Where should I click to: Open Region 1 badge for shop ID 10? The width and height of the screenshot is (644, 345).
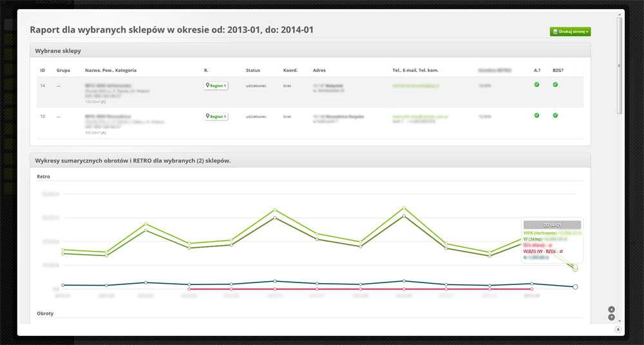(216, 117)
